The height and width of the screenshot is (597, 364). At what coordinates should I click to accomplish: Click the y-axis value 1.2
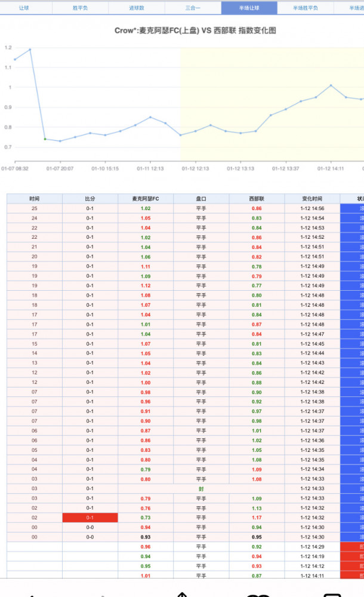click(x=8, y=48)
